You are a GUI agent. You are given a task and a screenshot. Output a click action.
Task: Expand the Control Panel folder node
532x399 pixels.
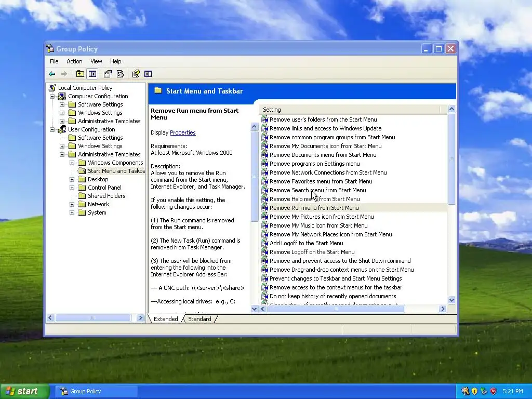point(72,188)
